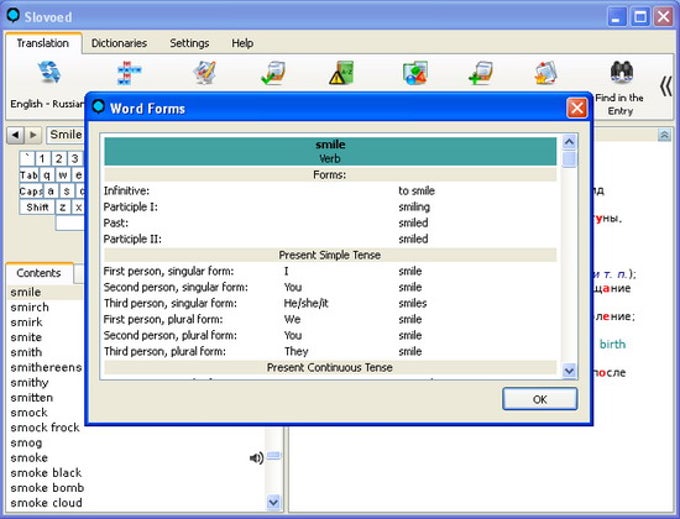Play pronunciation with the speaker icon
This screenshot has width=680, height=519.
point(256,457)
